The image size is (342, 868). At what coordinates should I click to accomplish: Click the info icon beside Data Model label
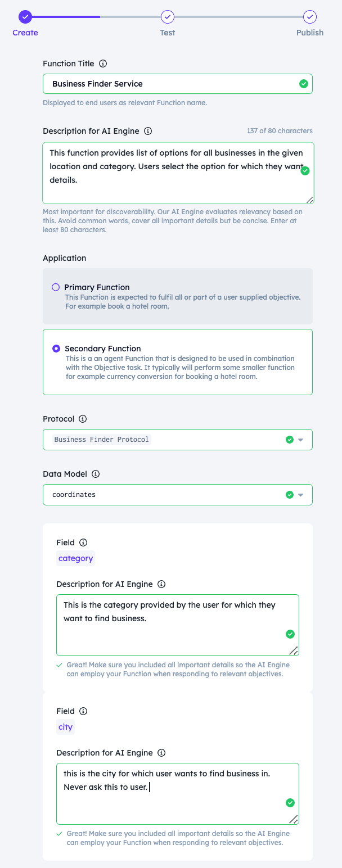[96, 474]
